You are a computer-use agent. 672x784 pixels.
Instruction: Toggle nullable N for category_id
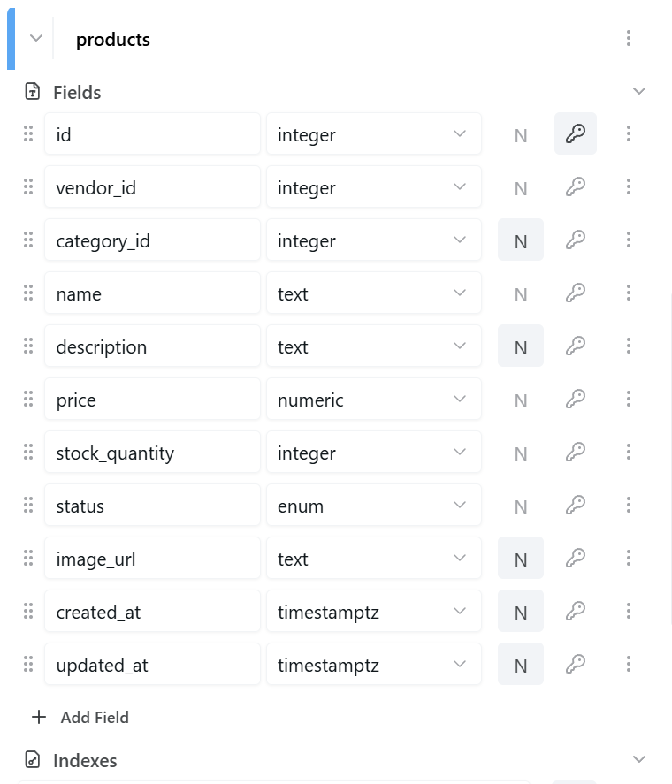tap(521, 240)
